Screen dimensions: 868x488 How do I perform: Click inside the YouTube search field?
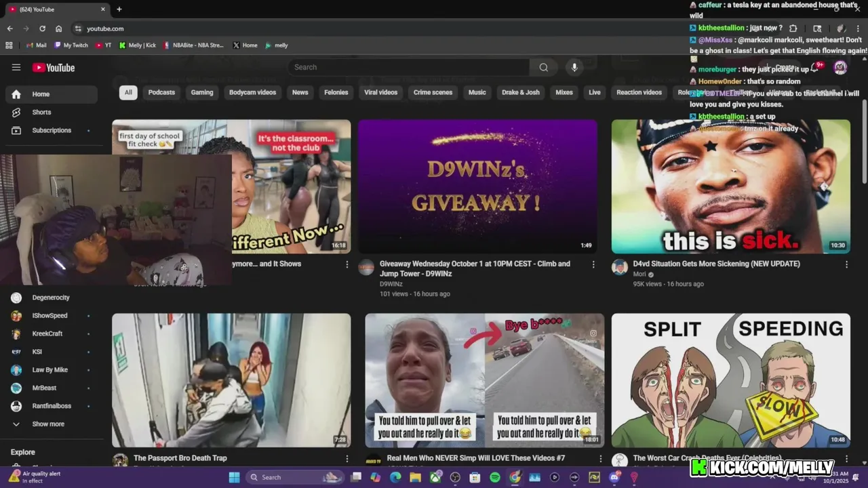pos(409,67)
